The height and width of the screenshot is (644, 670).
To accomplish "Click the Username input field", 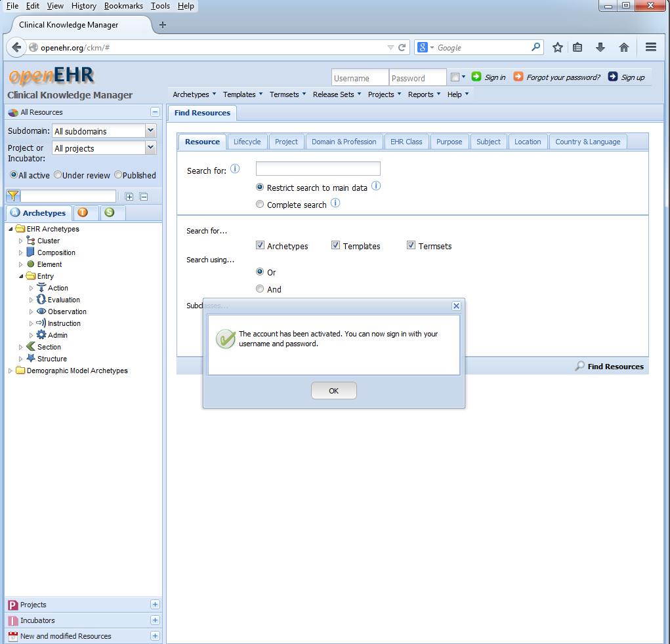I will pos(360,78).
